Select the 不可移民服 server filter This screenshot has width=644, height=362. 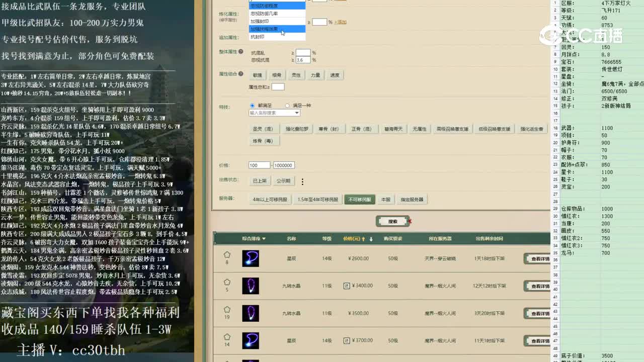360,200
